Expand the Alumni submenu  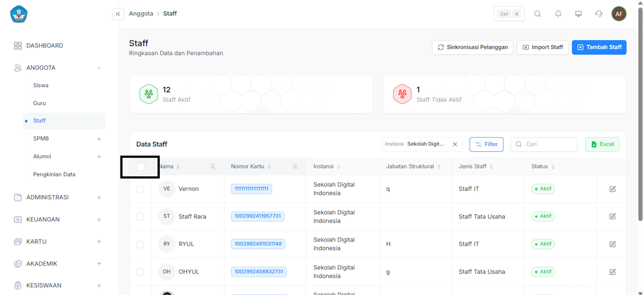pos(99,157)
